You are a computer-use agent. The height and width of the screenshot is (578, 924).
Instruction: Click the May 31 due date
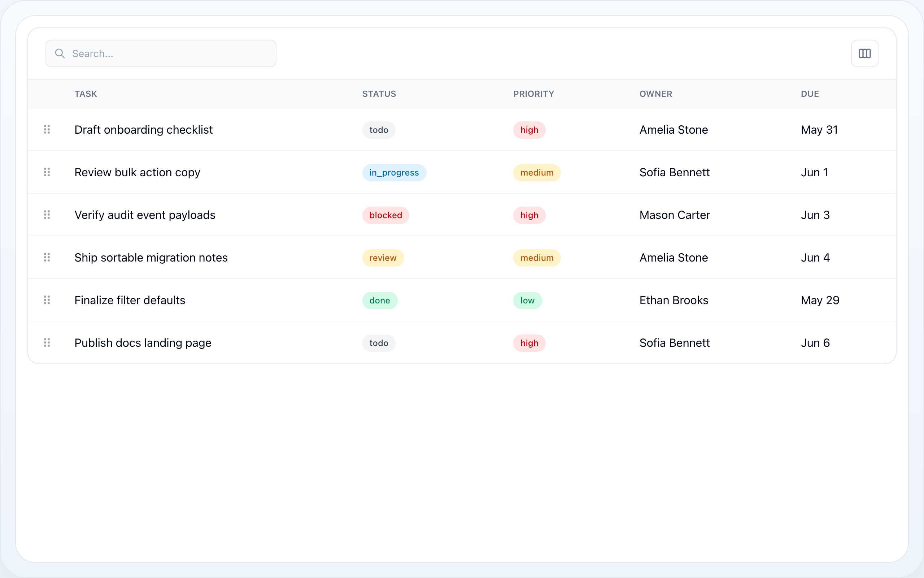coord(819,130)
